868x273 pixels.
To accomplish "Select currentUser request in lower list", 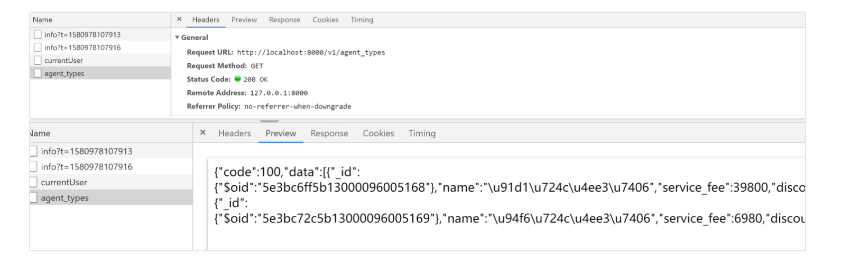I will click(111, 182).
